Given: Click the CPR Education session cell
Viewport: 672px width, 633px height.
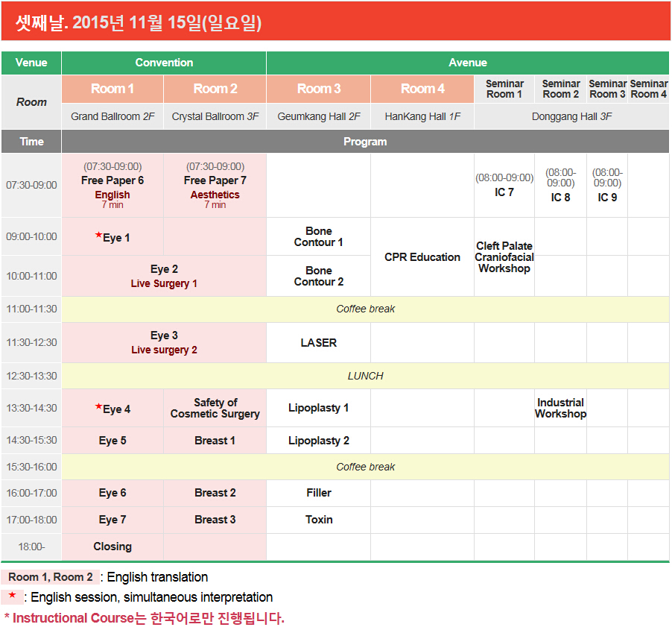Looking at the screenshot, I should point(422,257).
